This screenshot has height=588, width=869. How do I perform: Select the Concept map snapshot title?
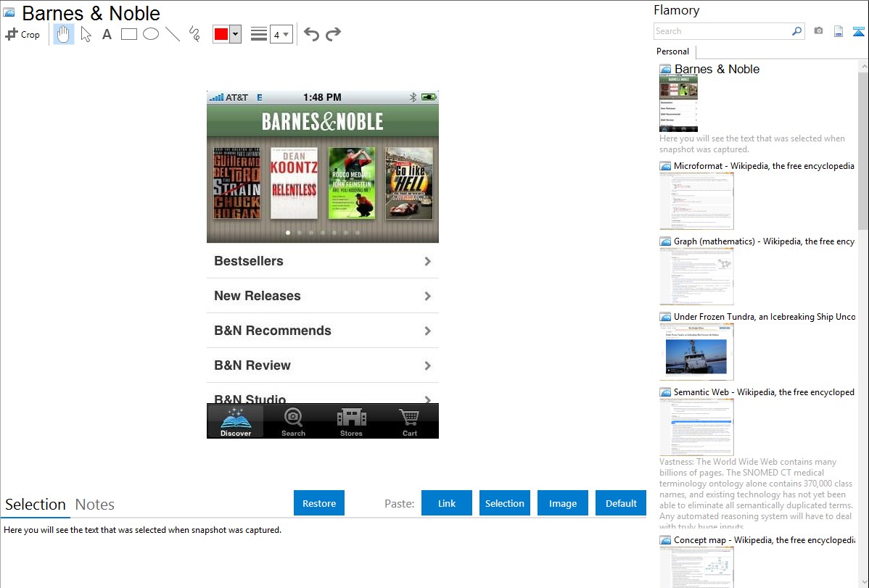click(764, 539)
